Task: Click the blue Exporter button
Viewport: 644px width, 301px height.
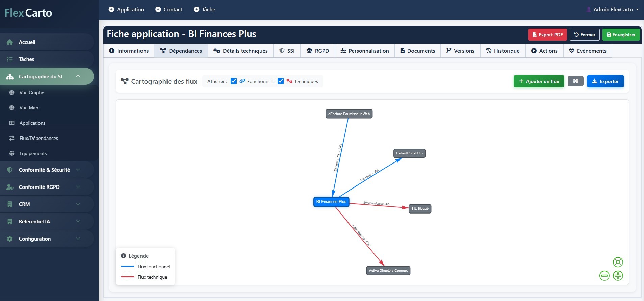Action: click(x=605, y=81)
